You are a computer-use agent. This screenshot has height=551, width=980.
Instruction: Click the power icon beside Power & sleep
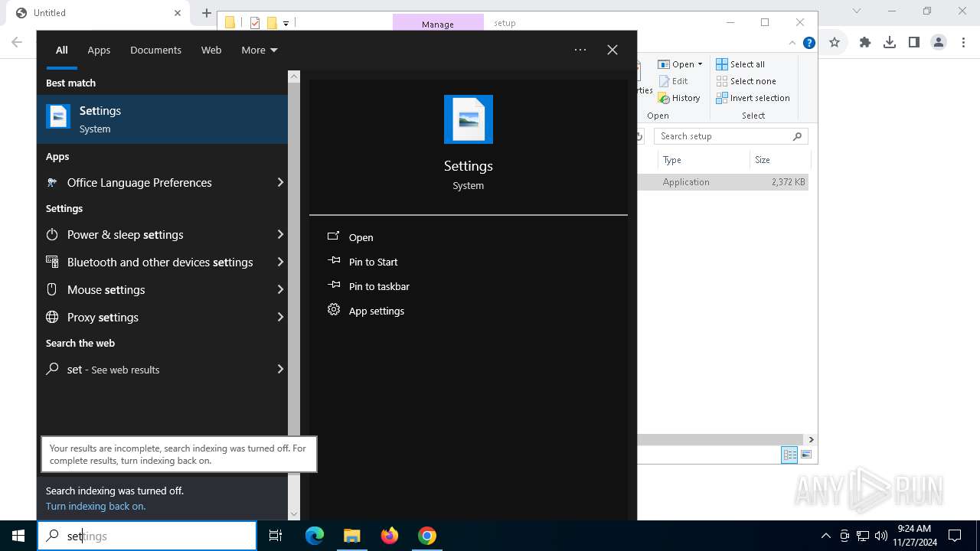pos(52,234)
